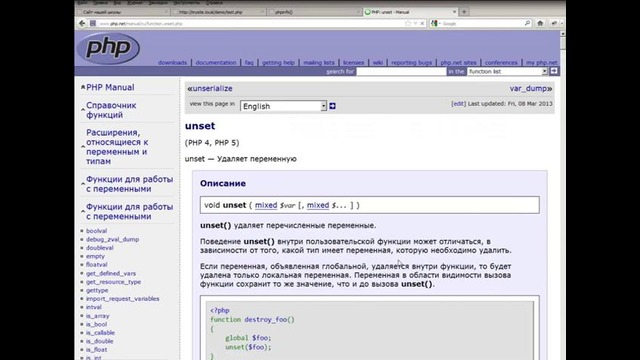
Task: Click the PHP logo
Action: (108, 48)
